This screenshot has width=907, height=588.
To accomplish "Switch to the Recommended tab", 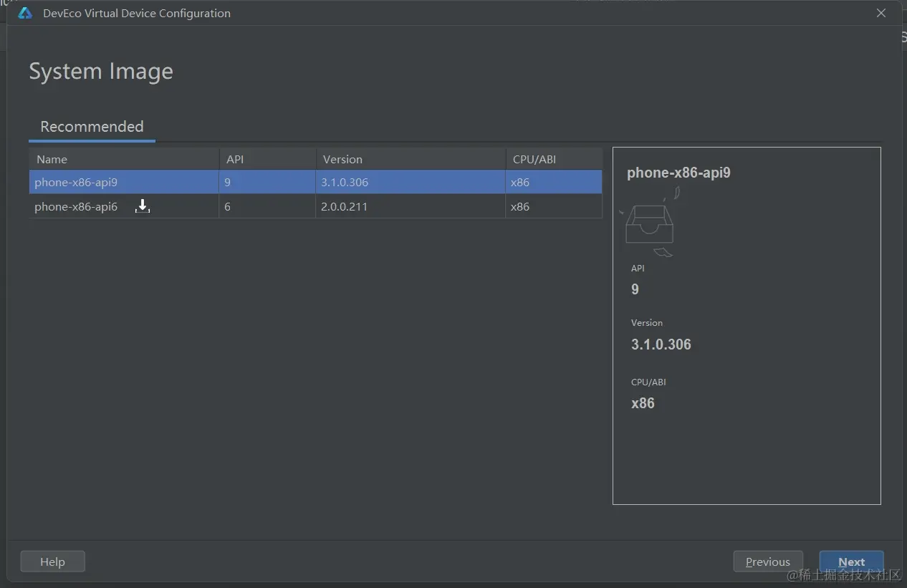I will pyautogui.click(x=92, y=127).
